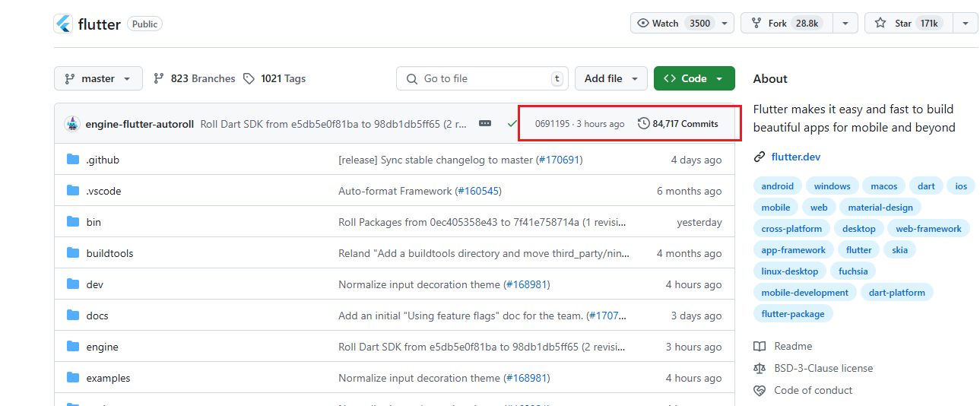980x406 pixels.
Task: Expand commit message ellipsis button
Action: click(485, 124)
